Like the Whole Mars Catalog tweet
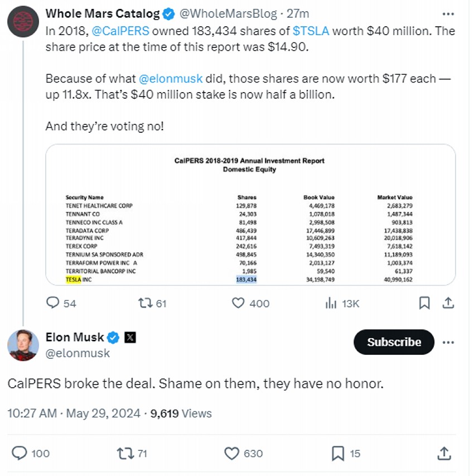 click(x=239, y=303)
